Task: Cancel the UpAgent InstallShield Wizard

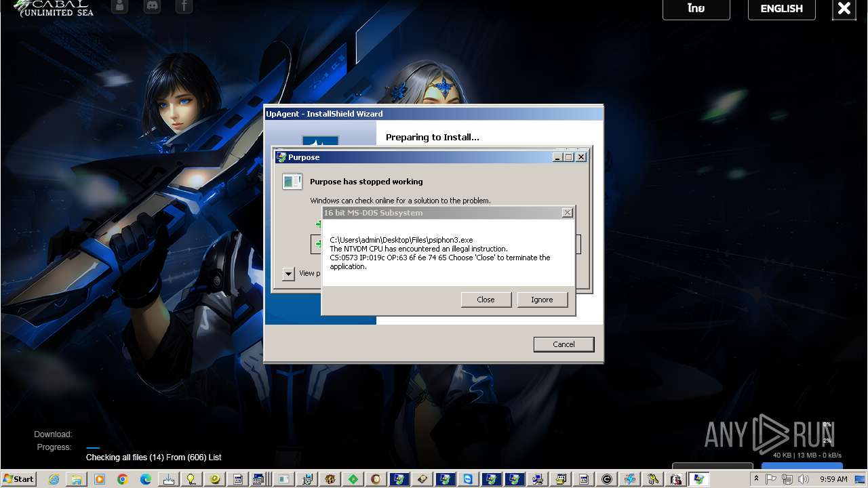Action: point(564,344)
